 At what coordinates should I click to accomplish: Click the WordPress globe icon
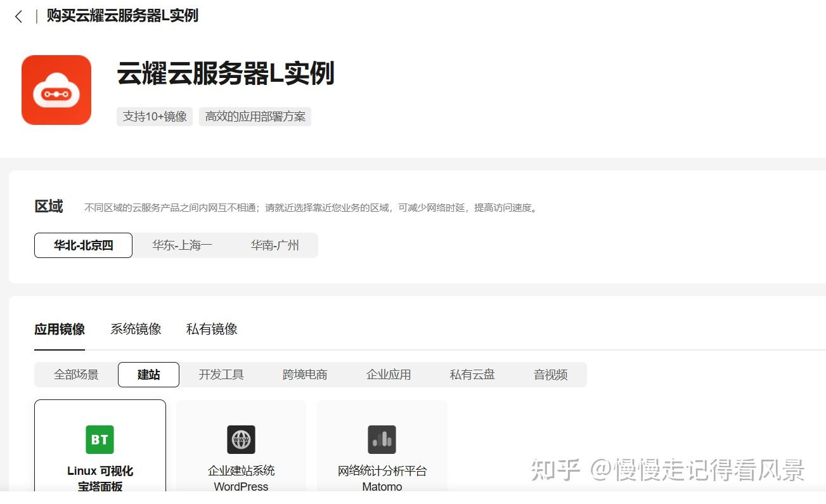tap(241, 439)
